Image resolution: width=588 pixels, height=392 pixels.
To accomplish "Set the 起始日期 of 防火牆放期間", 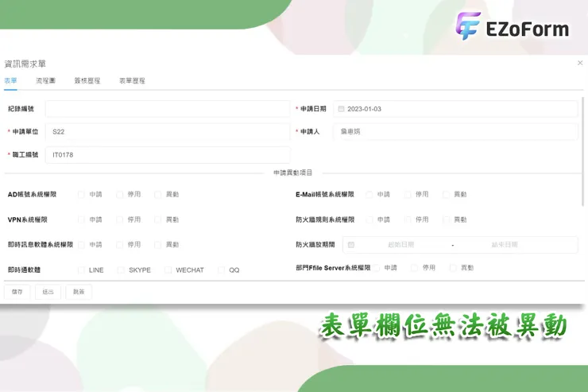I will coord(400,245).
